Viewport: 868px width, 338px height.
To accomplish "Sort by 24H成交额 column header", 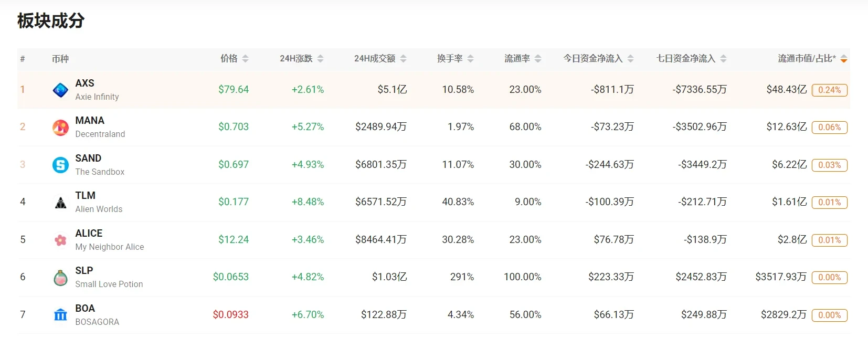I will [x=403, y=59].
